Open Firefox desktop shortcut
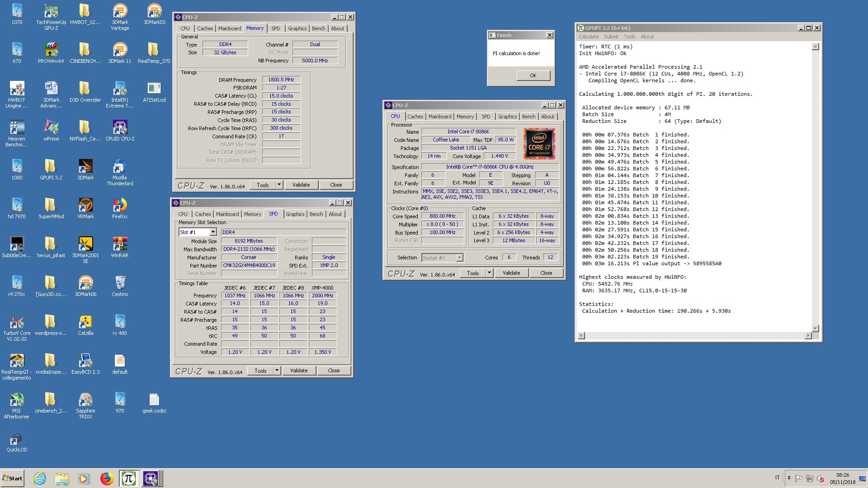Viewport: 868px width, 488px height. pos(120,209)
